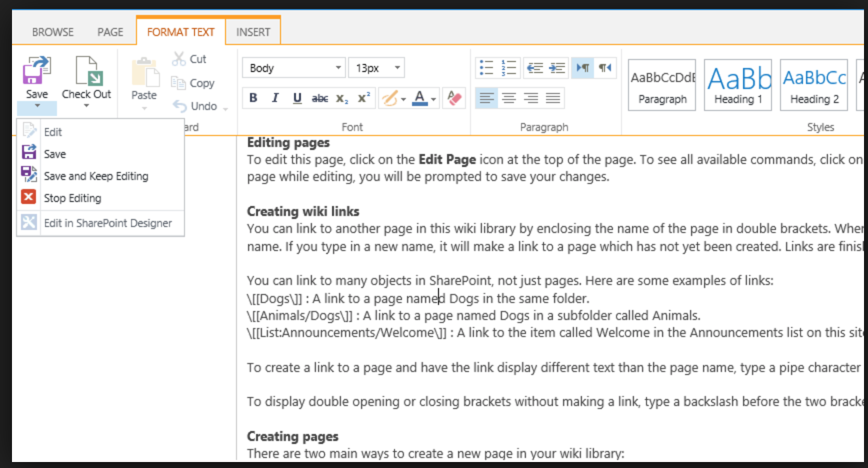This screenshot has height=468, width=868.
Task: Toggle italic formatting
Action: click(x=275, y=98)
